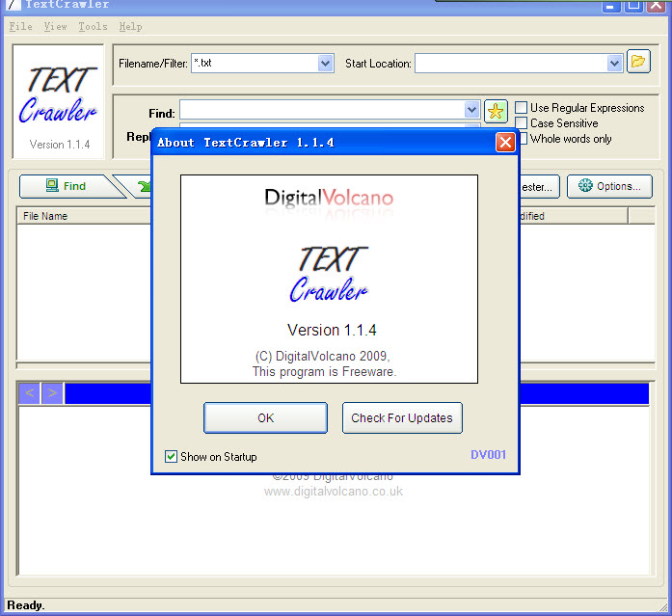The width and height of the screenshot is (672, 616).
Task: Expand the Filename/Filter dropdown
Action: (325, 64)
